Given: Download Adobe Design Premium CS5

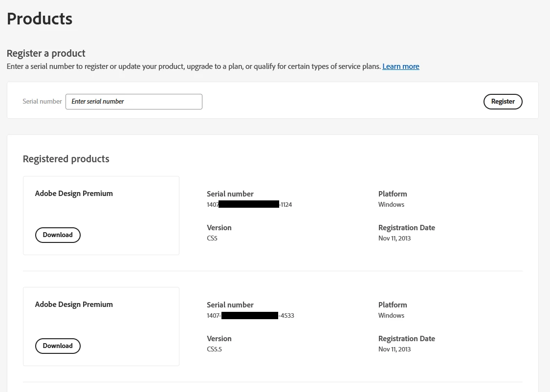Looking at the screenshot, I should tap(58, 235).
